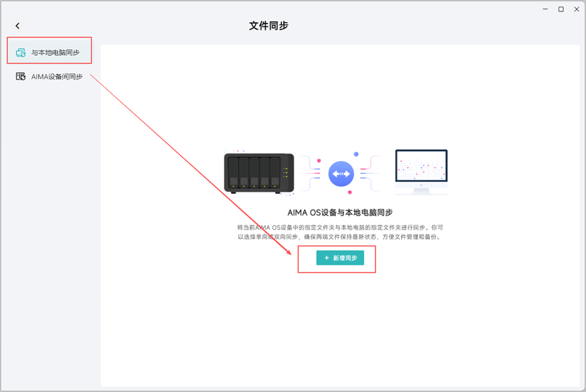The width and height of the screenshot is (586, 392).
Task: Click the desktop monitor illustration
Action: point(421,172)
